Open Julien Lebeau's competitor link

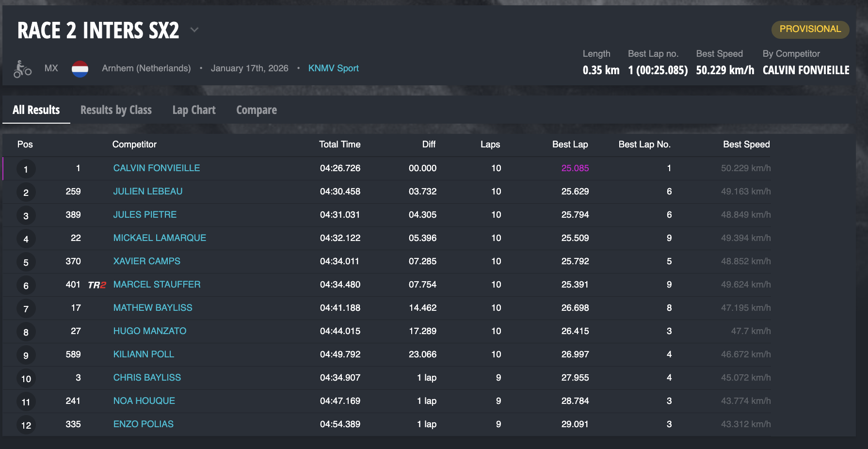tap(147, 192)
